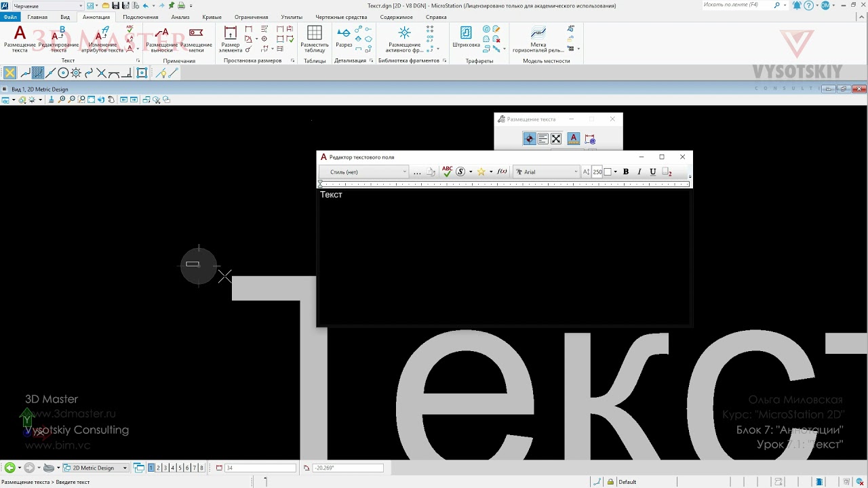Open the Файл menu

coord(10,17)
